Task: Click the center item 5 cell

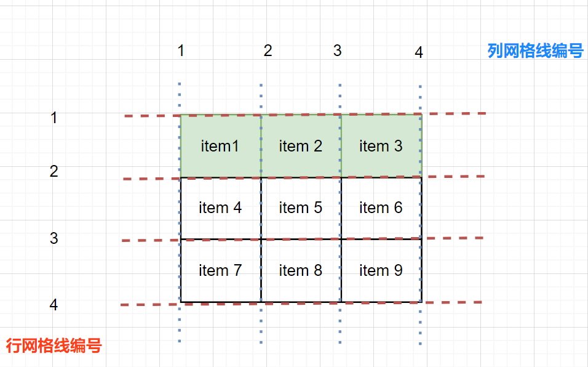Action: coord(300,208)
